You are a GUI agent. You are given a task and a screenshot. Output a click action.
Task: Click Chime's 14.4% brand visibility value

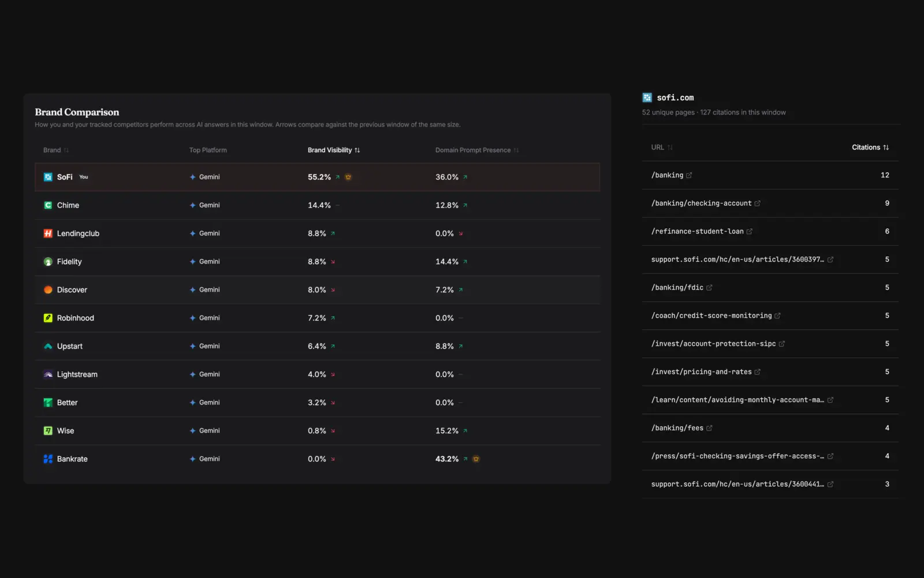tap(319, 205)
